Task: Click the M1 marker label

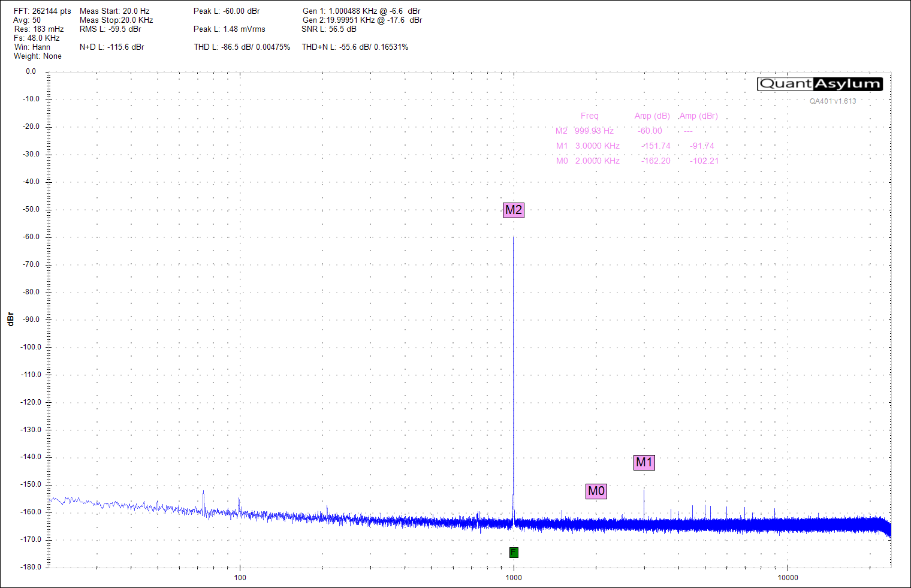Action: pos(644,462)
